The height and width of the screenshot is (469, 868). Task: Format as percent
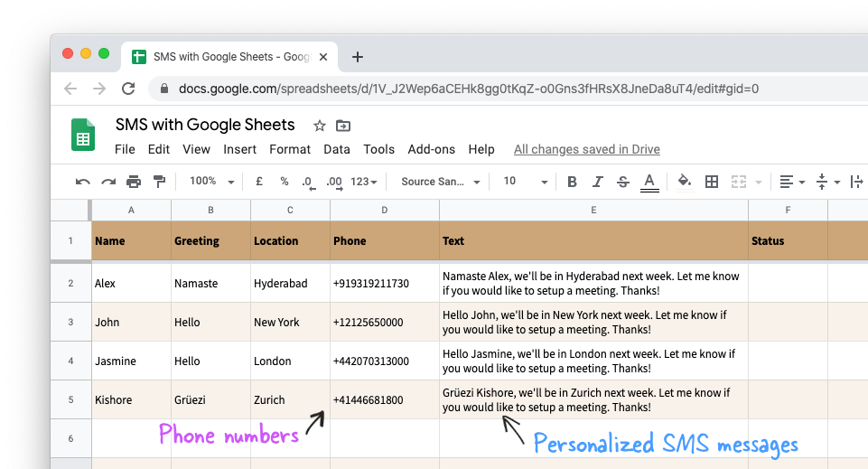click(x=284, y=181)
